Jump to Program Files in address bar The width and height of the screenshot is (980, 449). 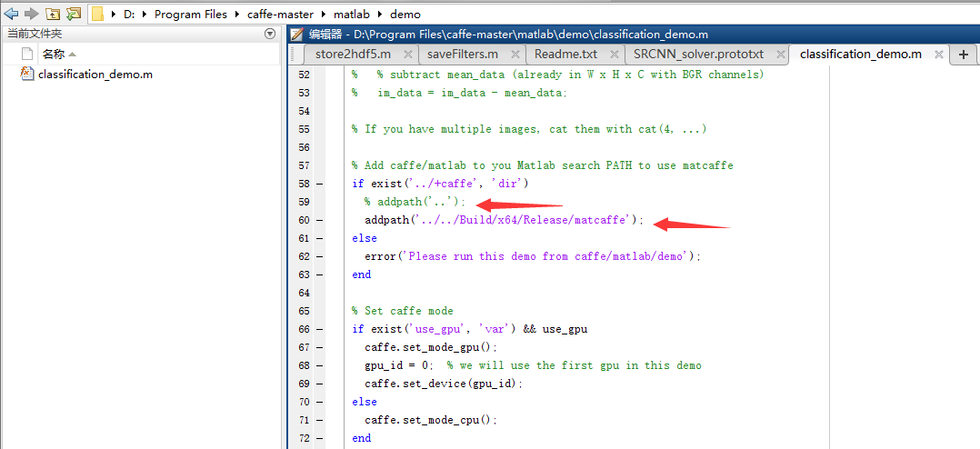[x=191, y=14]
